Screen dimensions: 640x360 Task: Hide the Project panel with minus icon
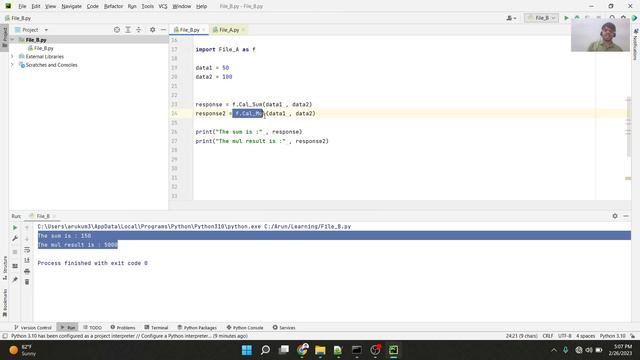pos(163,30)
